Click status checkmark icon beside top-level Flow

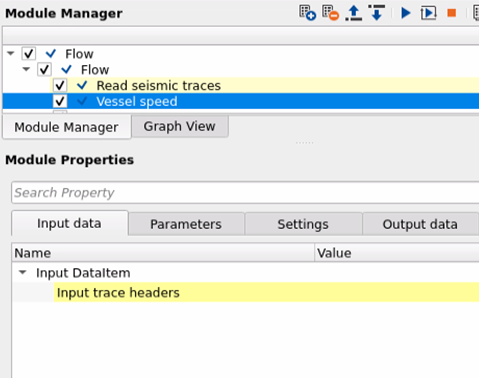pyautogui.click(x=51, y=53)
